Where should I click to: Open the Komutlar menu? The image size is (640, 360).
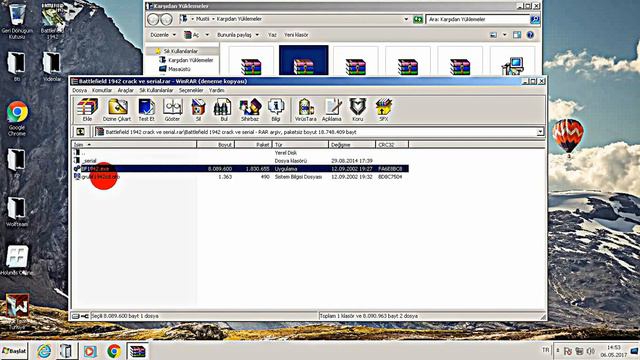click(x=102, y=90)
